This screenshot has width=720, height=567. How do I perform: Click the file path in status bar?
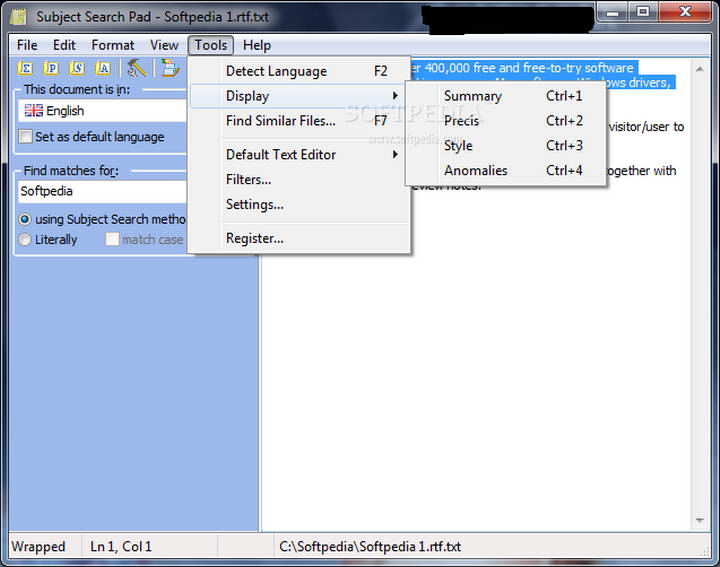[370, 546]
